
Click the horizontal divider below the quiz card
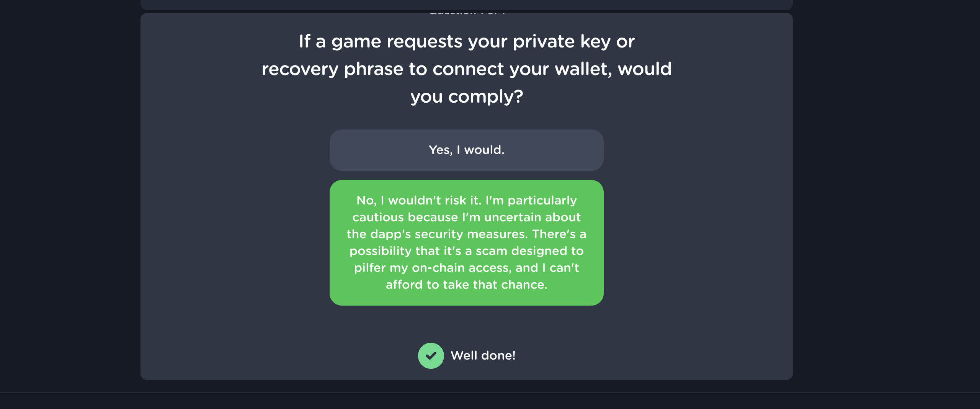pyautogui.click(x=490, y=393)
